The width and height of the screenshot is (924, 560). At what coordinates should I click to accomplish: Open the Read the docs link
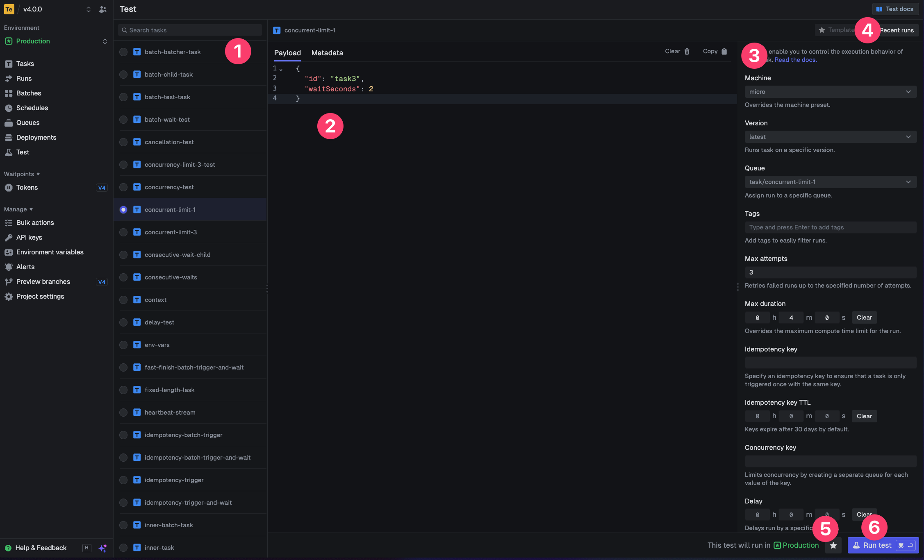click(794, 59)
